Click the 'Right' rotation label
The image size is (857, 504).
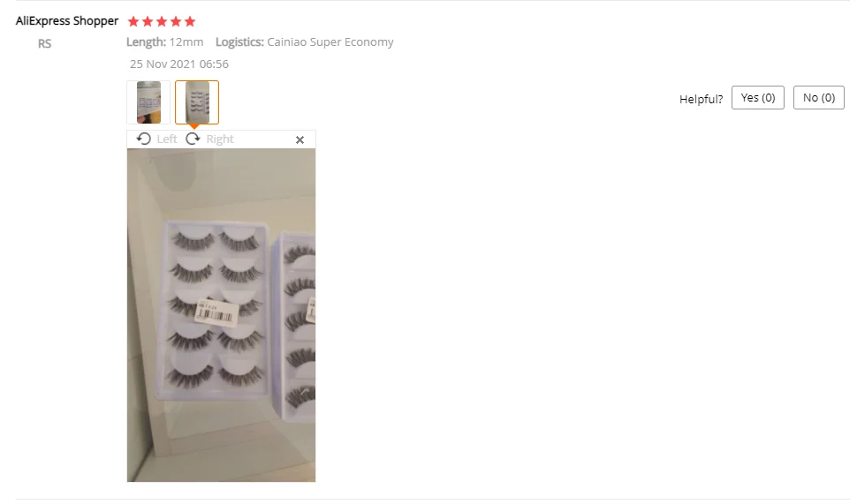220,139
